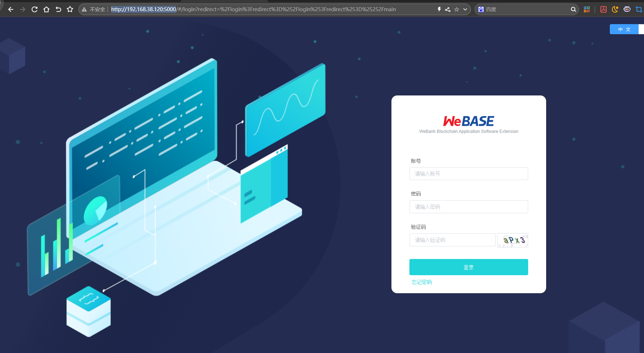Image resolution: width=644 pixels, height=353 pixels.
Task: Click the 不安全 security warning icon
Action: [x=84, y=9]
